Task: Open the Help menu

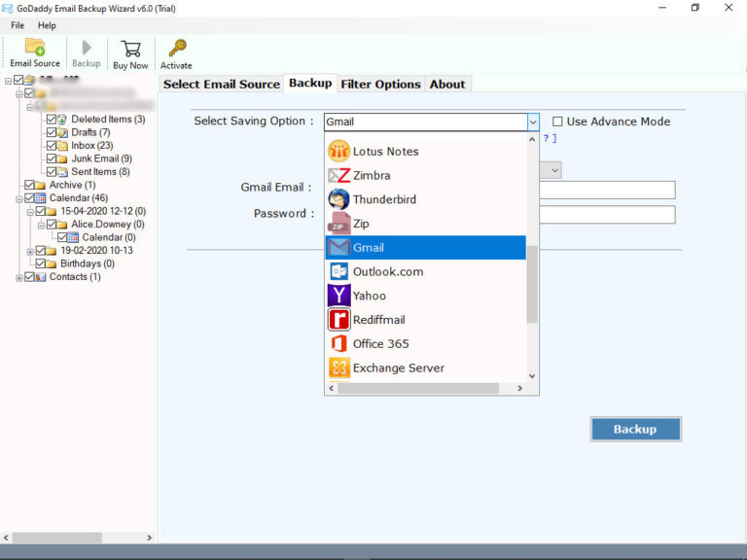Action: pyautogui.click(x=47, y=25)
